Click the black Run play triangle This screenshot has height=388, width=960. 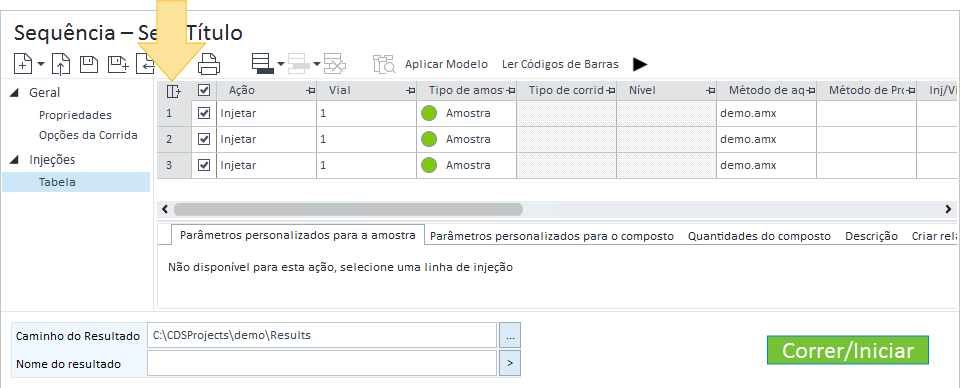coord(640,64)
